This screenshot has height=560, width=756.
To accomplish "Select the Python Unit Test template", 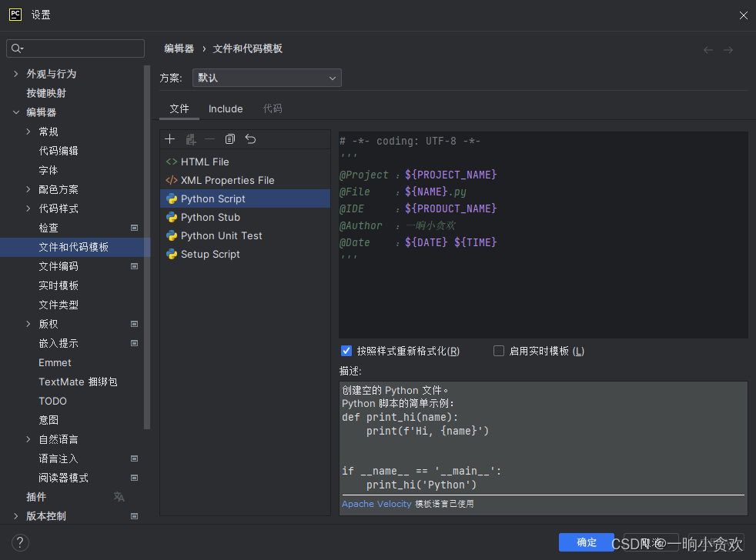I will coord(222,235).
